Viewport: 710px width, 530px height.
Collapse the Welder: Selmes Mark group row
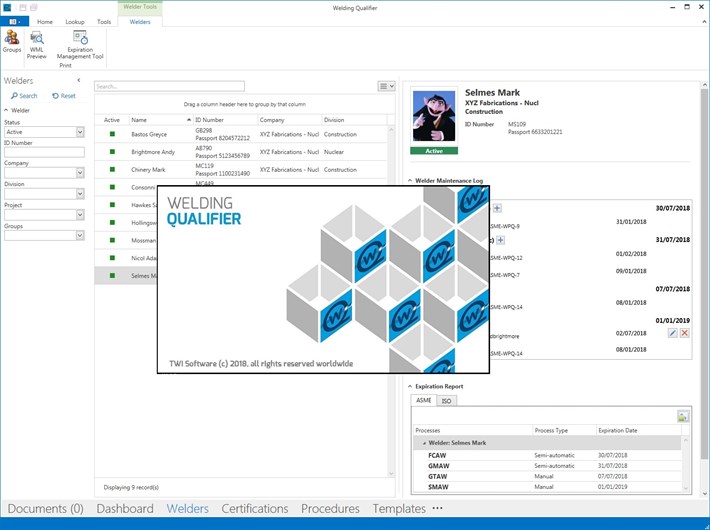[424, 443]
